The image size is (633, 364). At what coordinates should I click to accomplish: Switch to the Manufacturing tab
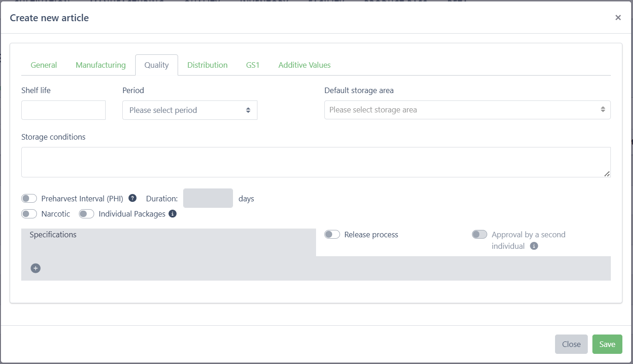coord(101,65)
